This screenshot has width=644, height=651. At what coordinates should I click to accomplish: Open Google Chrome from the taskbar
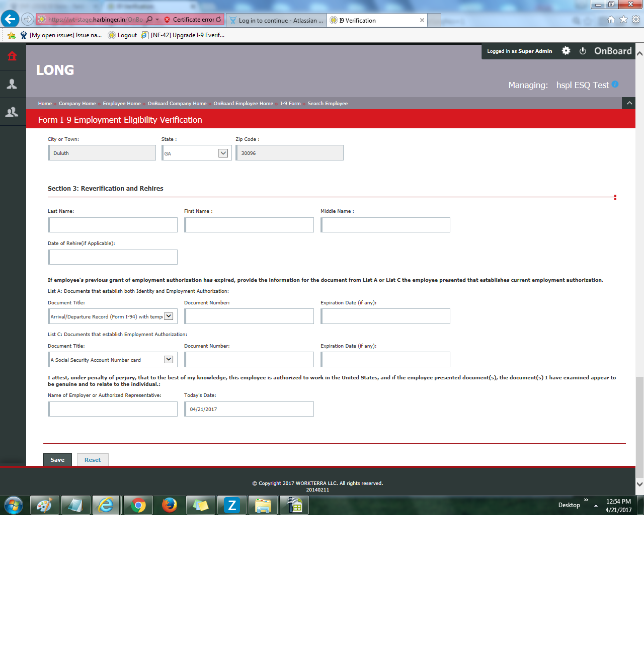coord(138,505)
